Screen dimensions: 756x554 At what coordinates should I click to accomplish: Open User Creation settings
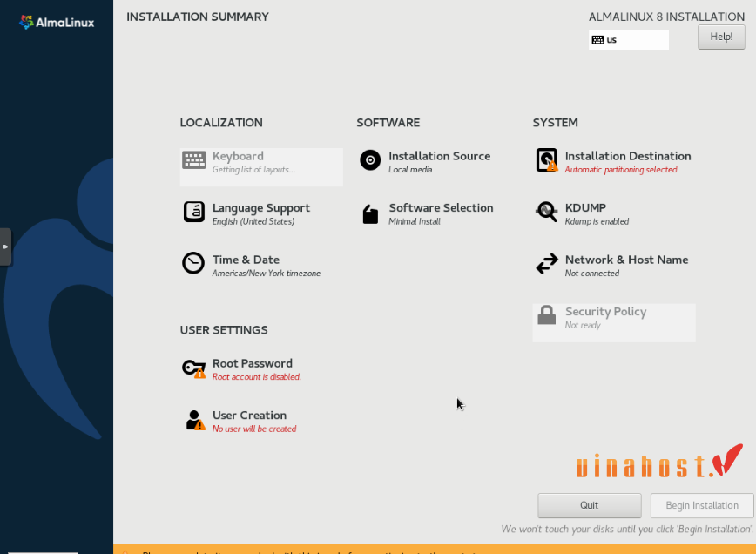tap(249, 415)
